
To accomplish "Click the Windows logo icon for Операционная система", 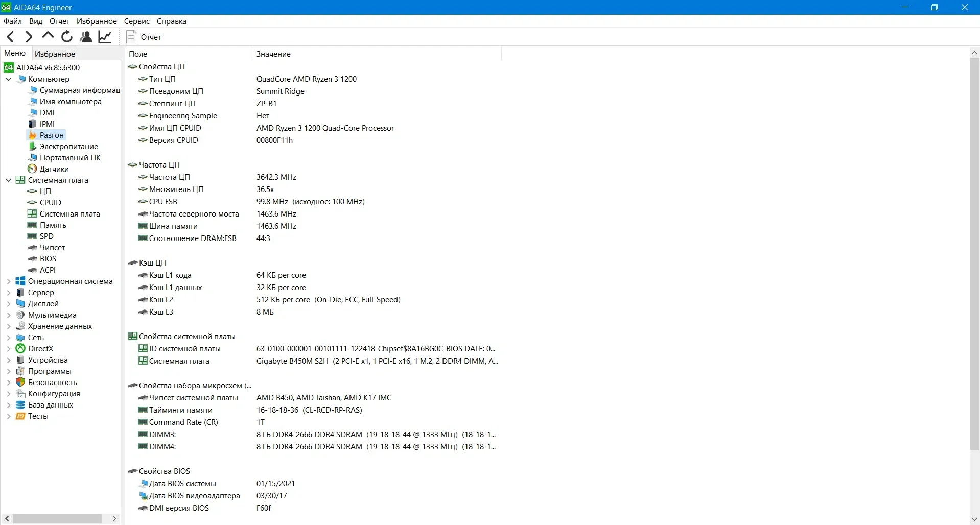I will (20, 281).
